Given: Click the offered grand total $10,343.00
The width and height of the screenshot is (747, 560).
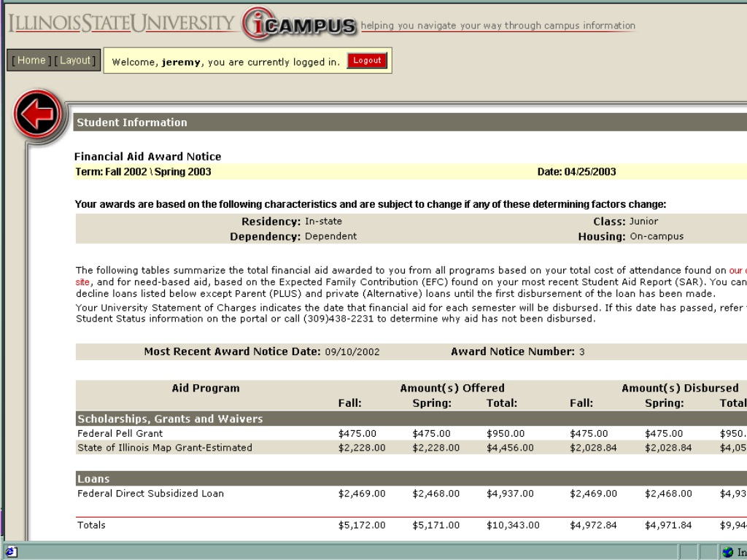Looking at the screenshot, I should (513, 525).
